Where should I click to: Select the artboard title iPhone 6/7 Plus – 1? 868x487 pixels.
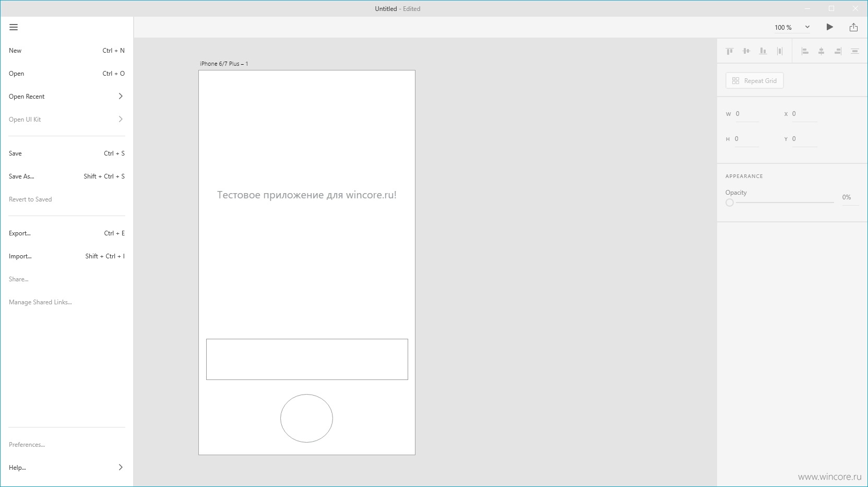coord(224,64)
